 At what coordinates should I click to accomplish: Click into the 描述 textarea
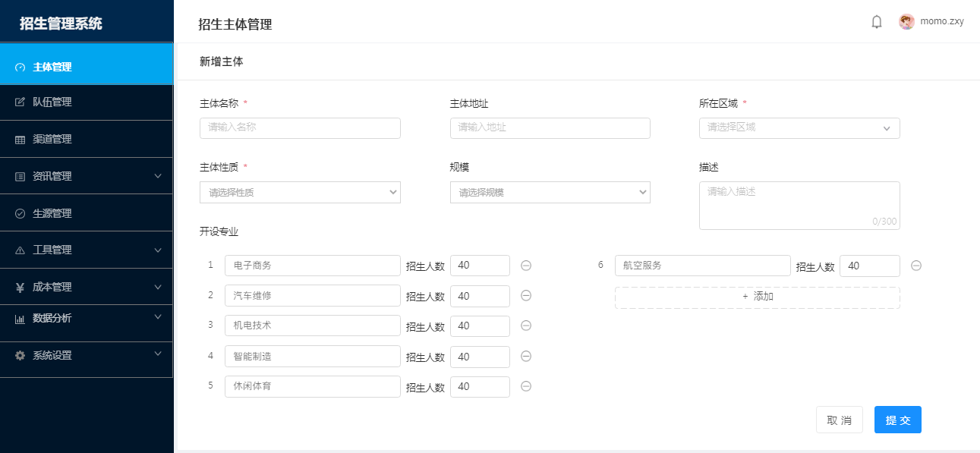coord(799,206)
